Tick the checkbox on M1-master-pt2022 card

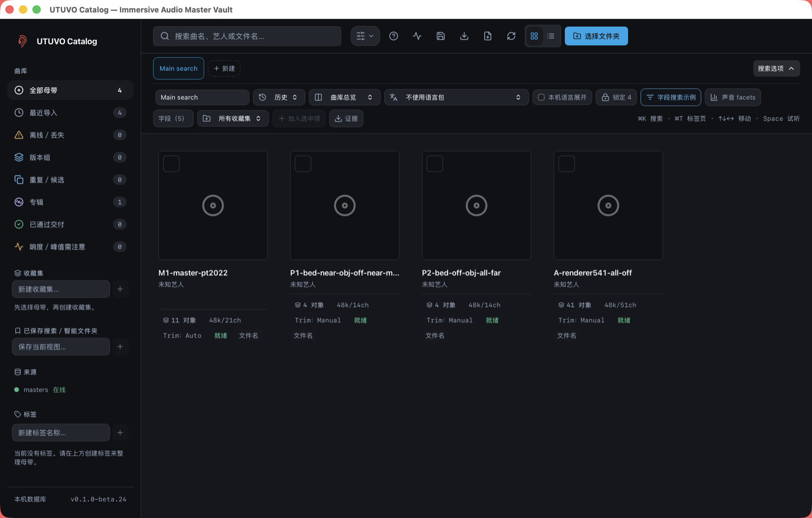click(x=172, y=164)
